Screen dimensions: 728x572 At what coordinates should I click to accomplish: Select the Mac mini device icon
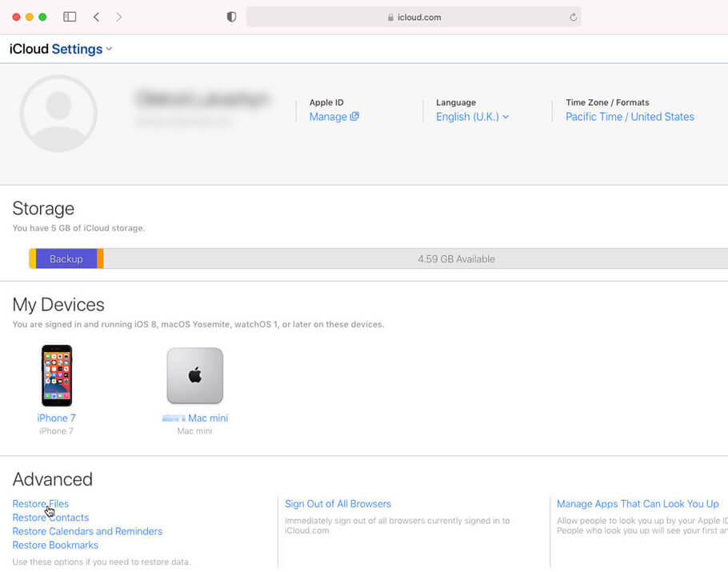click(x=194, y=376)
